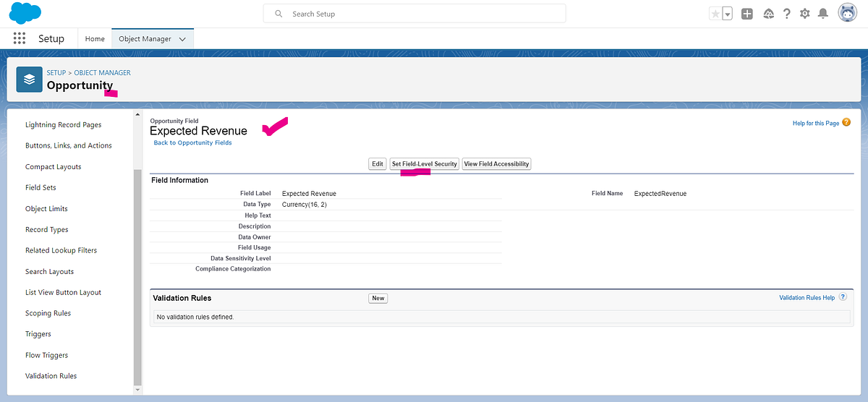Click Set Field-Level Security button
This screenshot has width=868, height=402.
tap(425, 164)
